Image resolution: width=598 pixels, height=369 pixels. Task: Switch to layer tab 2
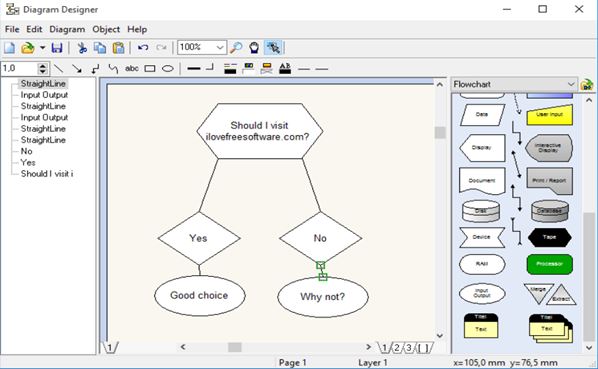tap(397, 348)
